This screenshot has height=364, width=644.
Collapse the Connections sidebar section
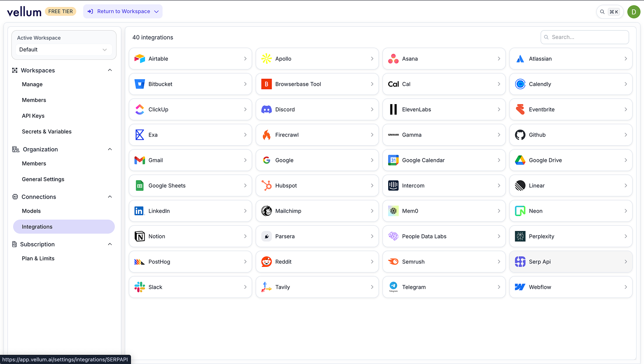pyautogui.click(x=110, y=197)
